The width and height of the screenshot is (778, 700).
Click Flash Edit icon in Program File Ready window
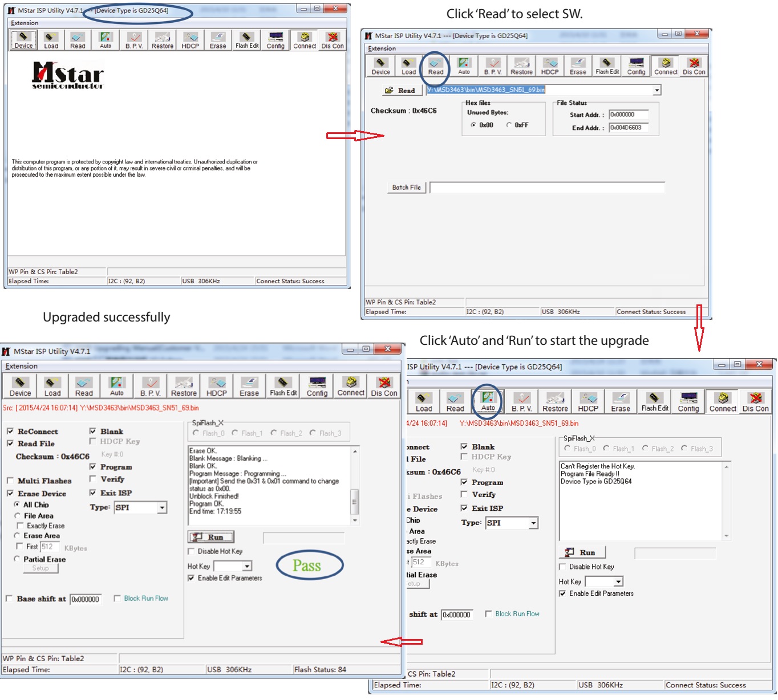[x=655, y=401]
